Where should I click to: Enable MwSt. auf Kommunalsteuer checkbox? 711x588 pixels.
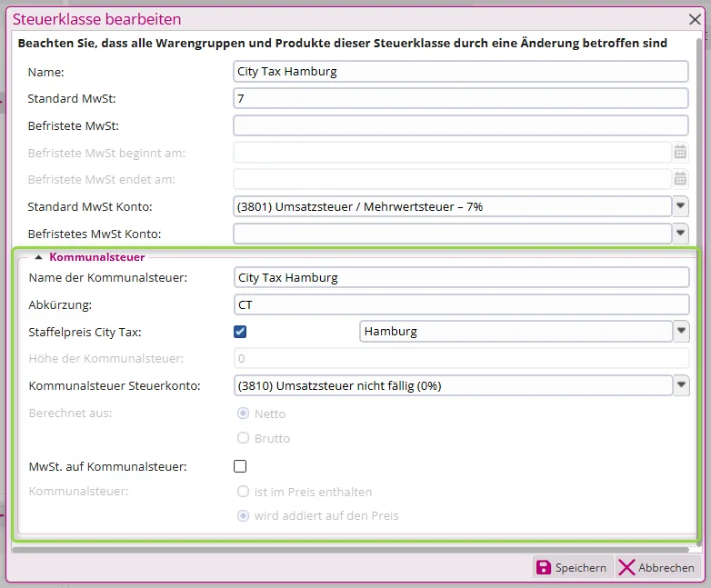coord(240,466)
